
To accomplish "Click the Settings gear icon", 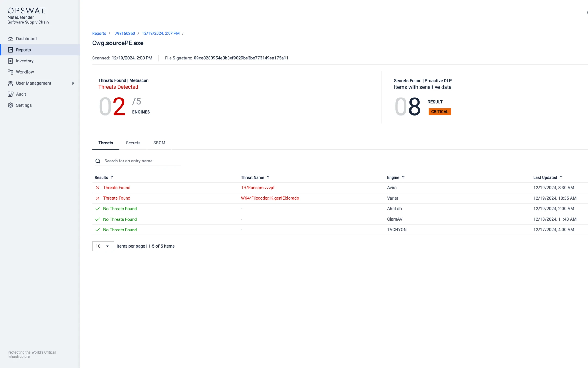I will point(10,105).
